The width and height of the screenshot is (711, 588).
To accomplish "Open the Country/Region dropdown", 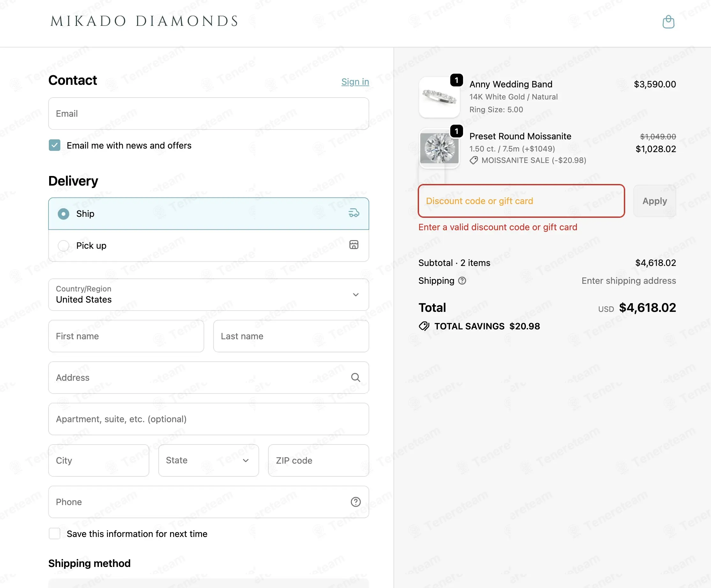I will pyautogui.click(x=209, y=295).
